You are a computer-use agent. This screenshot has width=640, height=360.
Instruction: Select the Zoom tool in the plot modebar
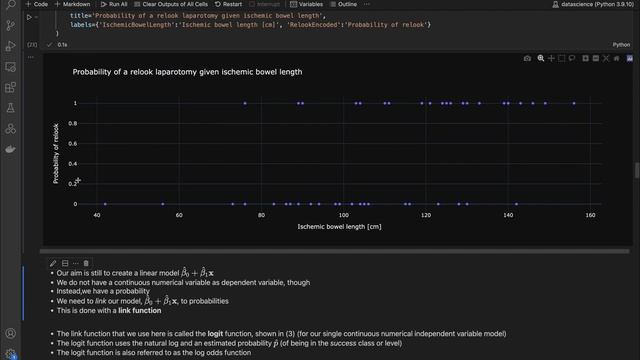coord(541,58)
